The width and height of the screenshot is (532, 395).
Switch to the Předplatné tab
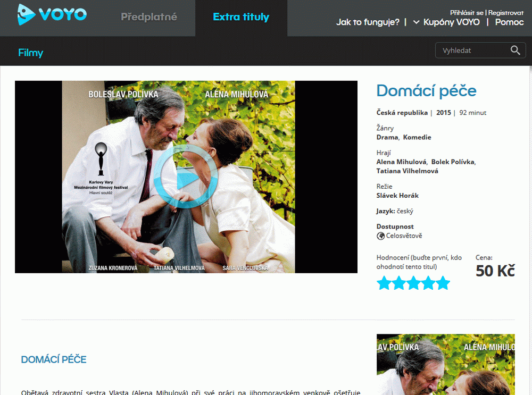point(149,17)
